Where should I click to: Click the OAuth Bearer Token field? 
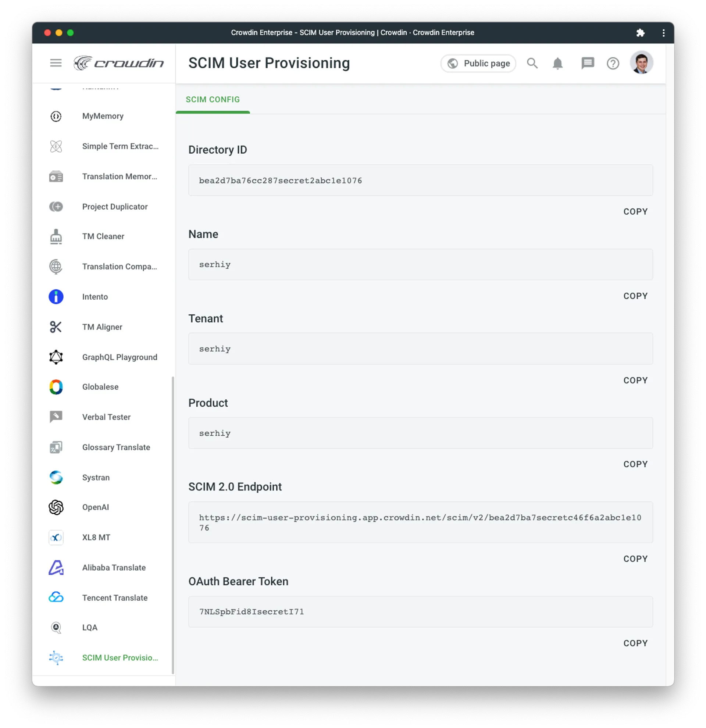pos(420,612)
